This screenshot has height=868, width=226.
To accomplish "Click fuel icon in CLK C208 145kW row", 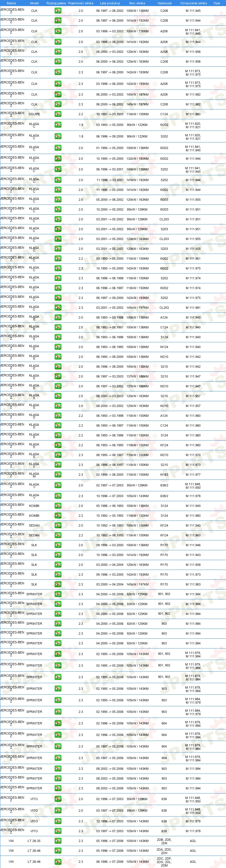I will (x=58, y=104).
